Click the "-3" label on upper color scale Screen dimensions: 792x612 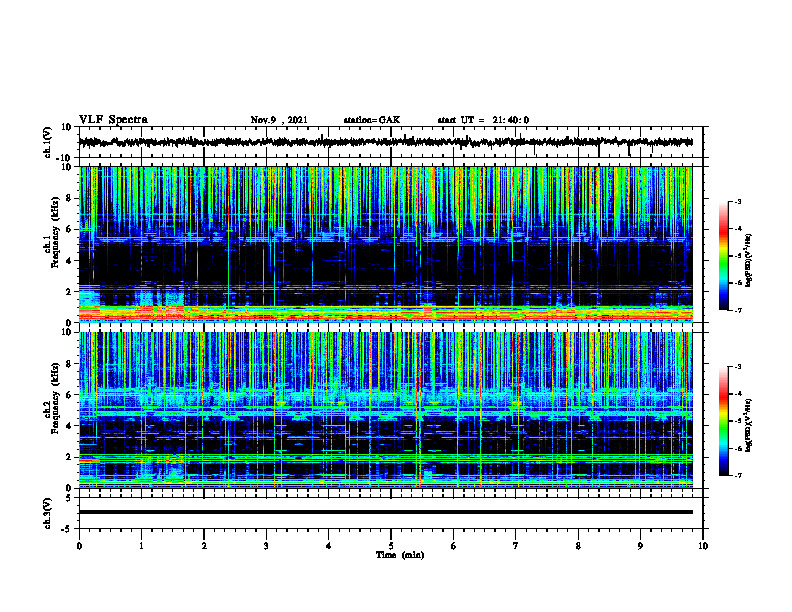tap(737, 201)
